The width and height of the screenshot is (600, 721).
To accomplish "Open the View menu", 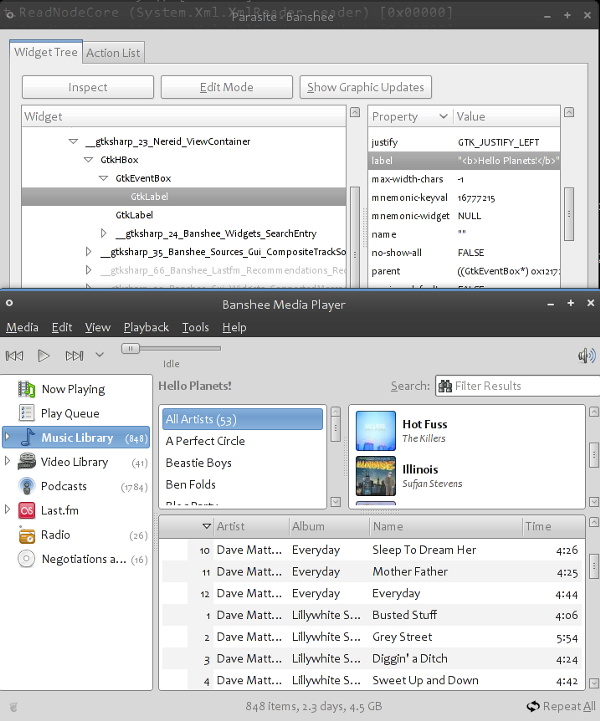I will pyautogui.click(x=97, y=327).
